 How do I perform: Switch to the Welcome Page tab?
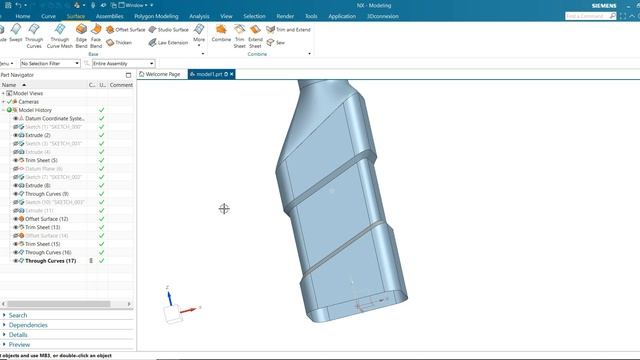tap(160, 74)
